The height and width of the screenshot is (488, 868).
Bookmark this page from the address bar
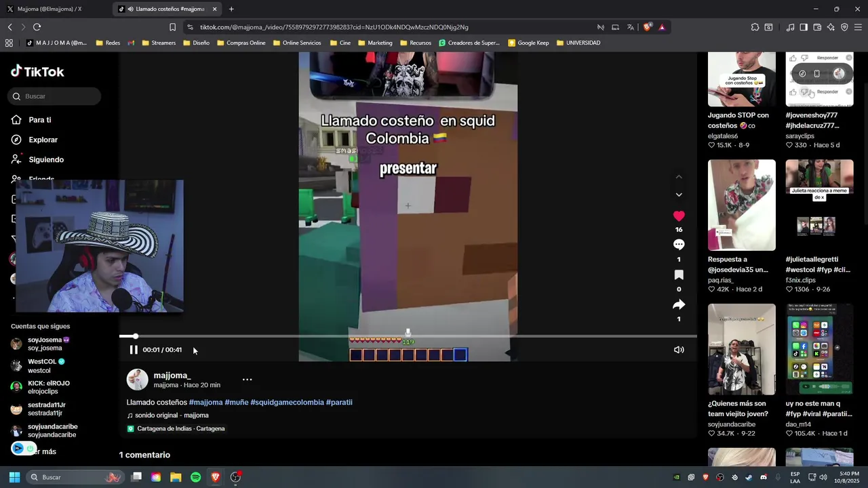tap(172, 27)
